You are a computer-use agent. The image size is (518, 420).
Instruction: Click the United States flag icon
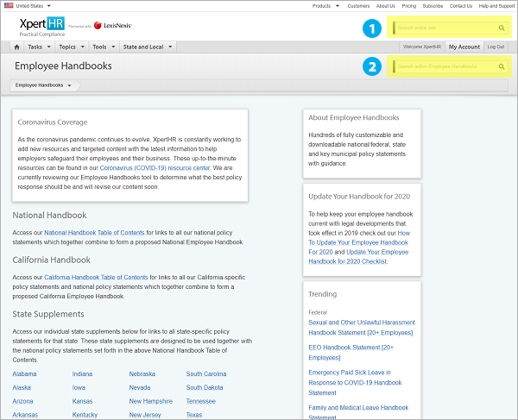(x=9, y=6)
